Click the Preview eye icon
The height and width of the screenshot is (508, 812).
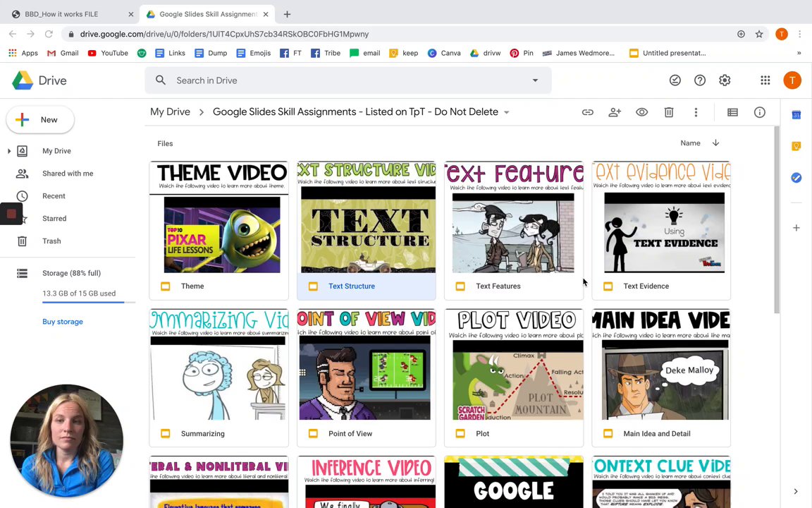[641, 112]
